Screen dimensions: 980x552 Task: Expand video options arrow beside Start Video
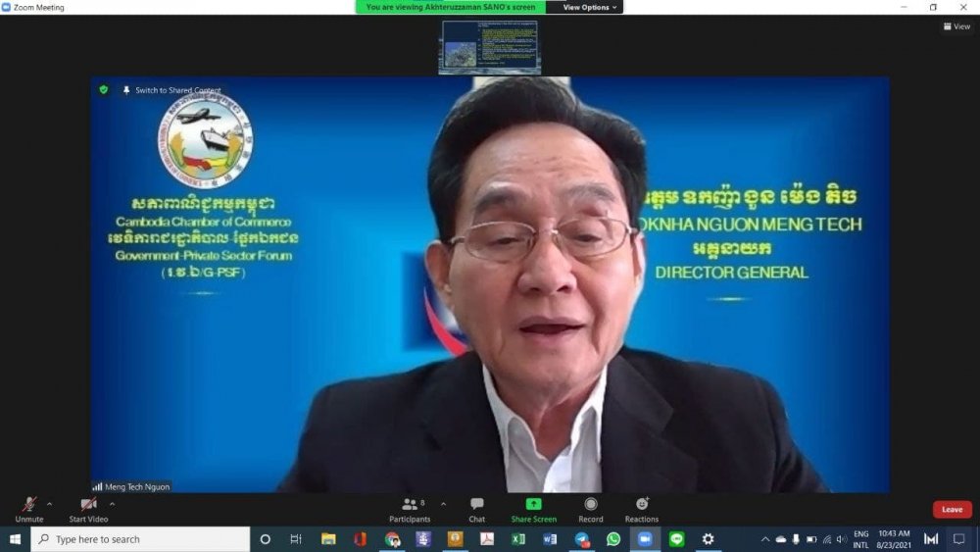pyautogui.click(x=112, y=504)
